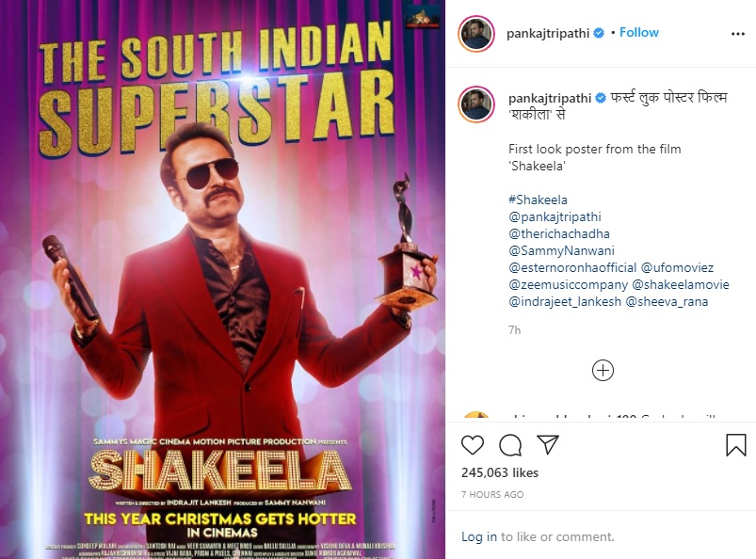Click the Log in link
The image size is (756, 559).
click(479, 536)
